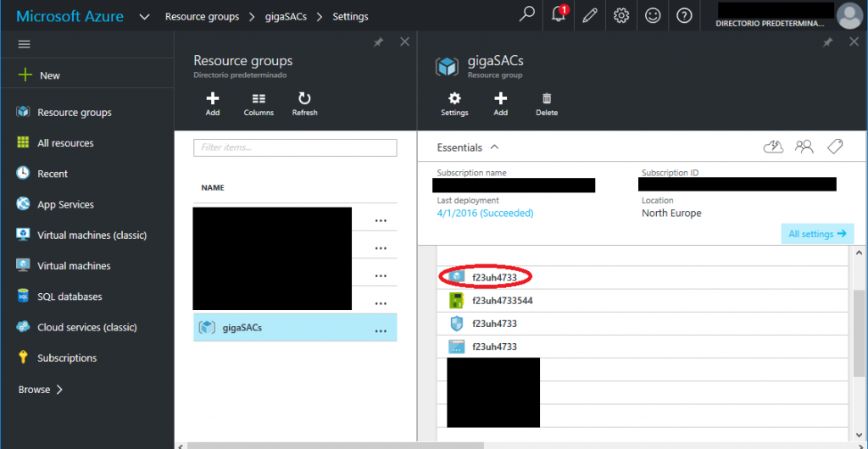Viewport: 868px width, 449px height.
Task: Open Cloud services (classic) from sidebar
Action: pos(87,327)
